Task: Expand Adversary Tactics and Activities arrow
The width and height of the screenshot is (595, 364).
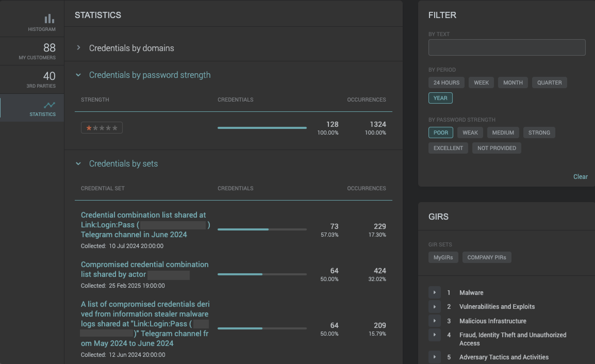Action: pyautogui.click(x=434, y=357)
